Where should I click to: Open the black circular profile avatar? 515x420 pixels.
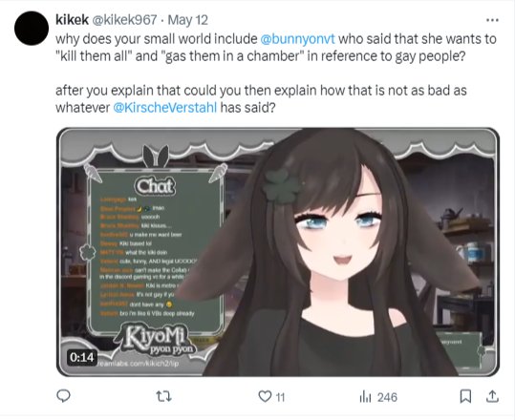pos(32,29)
